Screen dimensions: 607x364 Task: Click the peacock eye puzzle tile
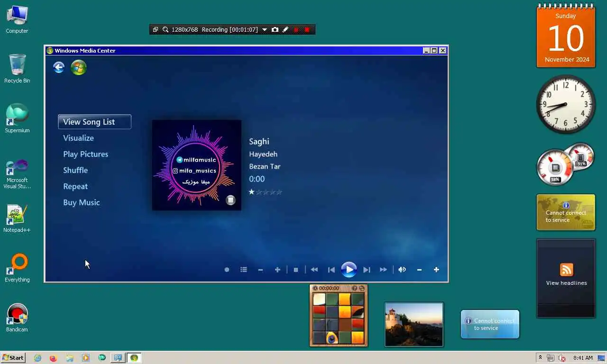coord(332,338)
